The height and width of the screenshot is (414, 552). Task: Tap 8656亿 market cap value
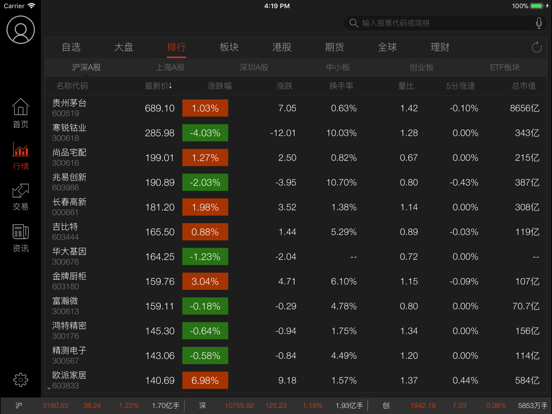525,108
